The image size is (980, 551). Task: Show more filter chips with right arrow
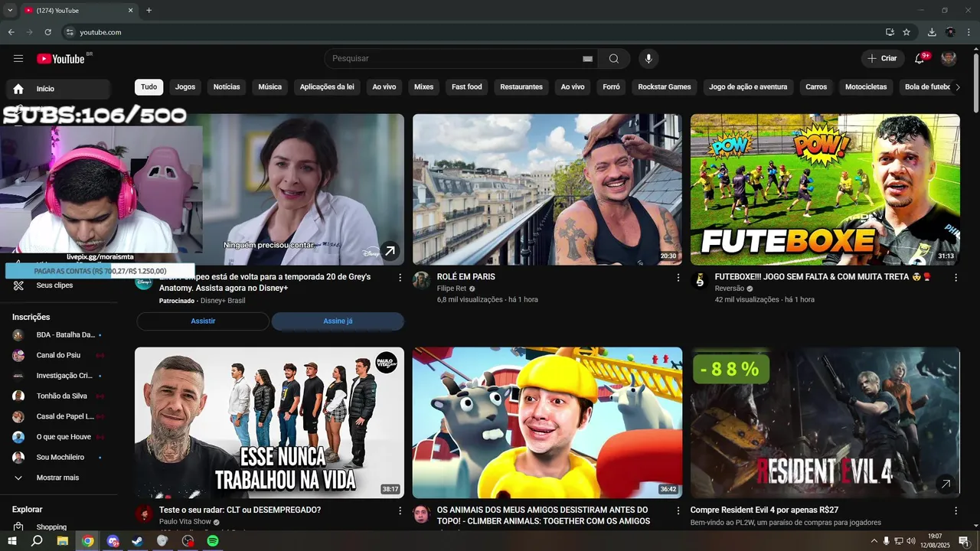958,87
